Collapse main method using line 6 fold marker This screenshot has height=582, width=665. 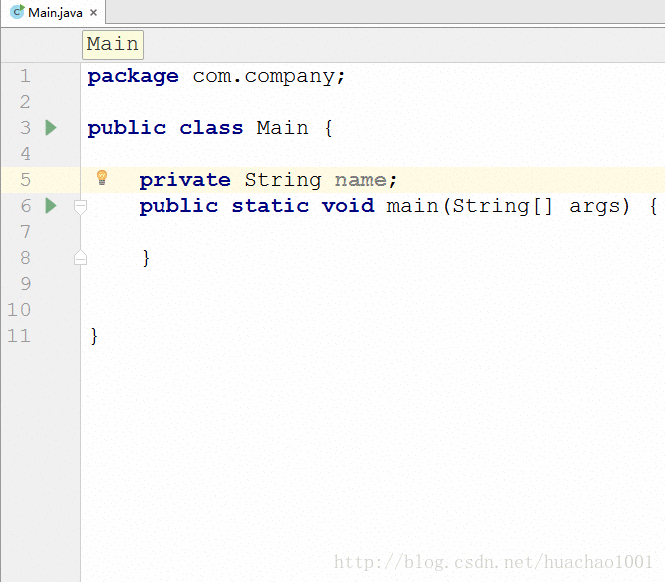[80, 207]
